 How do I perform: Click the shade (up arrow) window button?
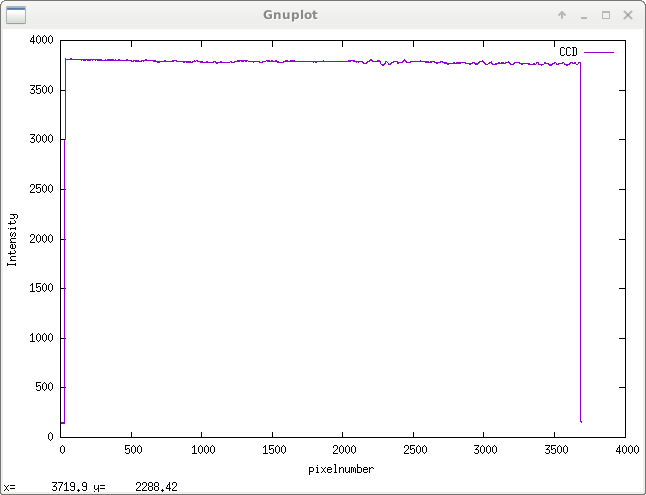(x=562, y=15)
